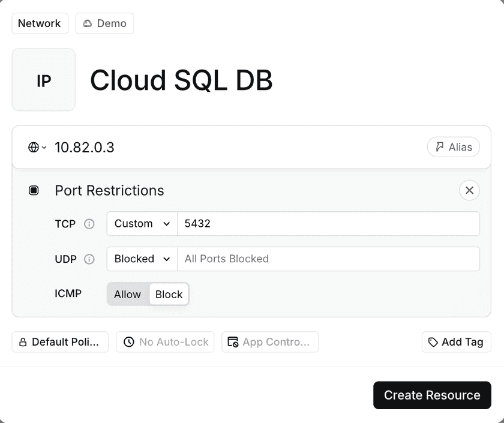504x423 pixels.
Task: Open the TCP Custom dropdown
Action: (142, 224)
